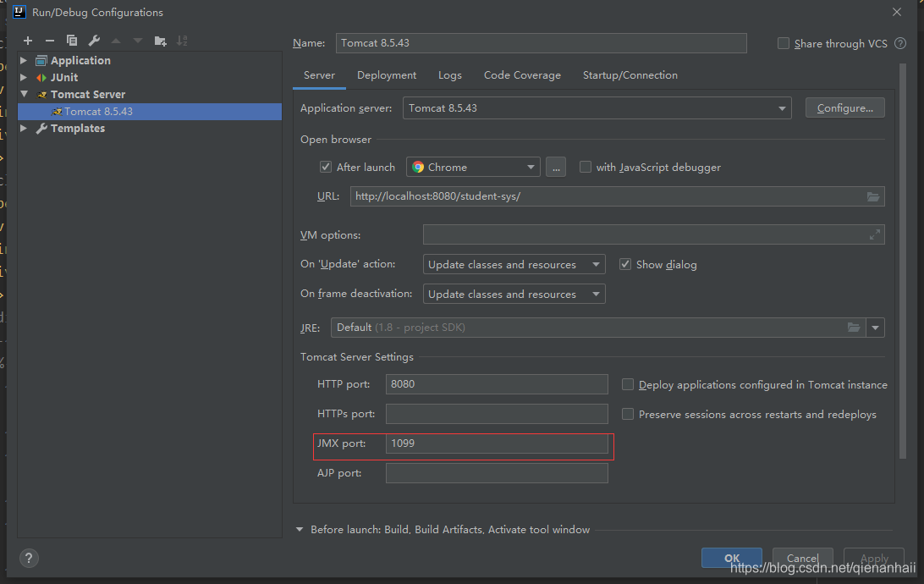This screenshot has height=584, width=924.
Task: Apply the configuration changes
Action: pos(873,558)
